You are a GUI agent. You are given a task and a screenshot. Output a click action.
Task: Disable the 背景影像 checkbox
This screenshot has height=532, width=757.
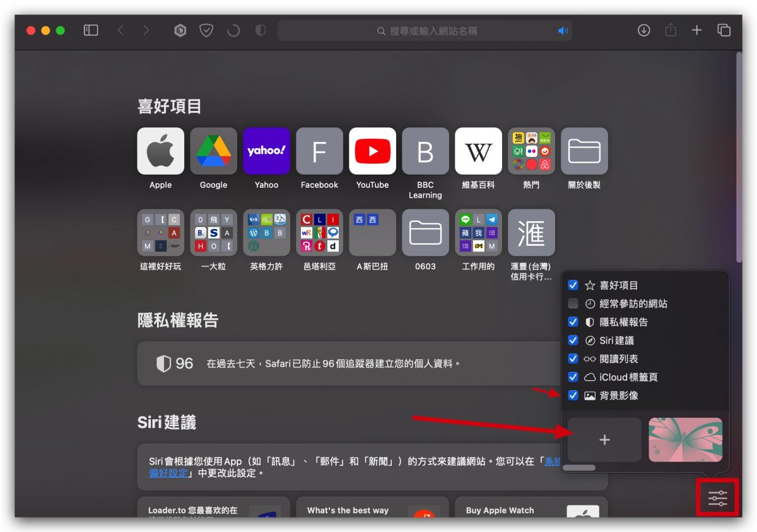coord(573,395)
